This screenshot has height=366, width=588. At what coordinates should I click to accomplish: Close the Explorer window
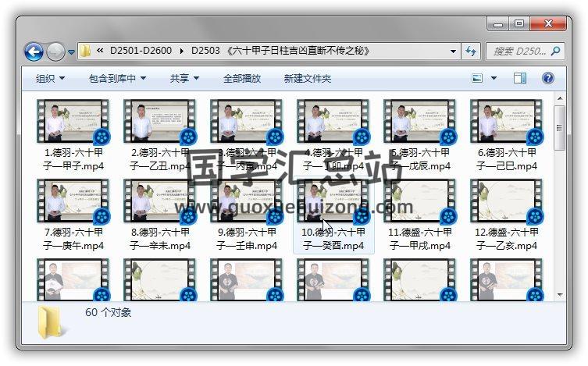[x=548, y=24]
